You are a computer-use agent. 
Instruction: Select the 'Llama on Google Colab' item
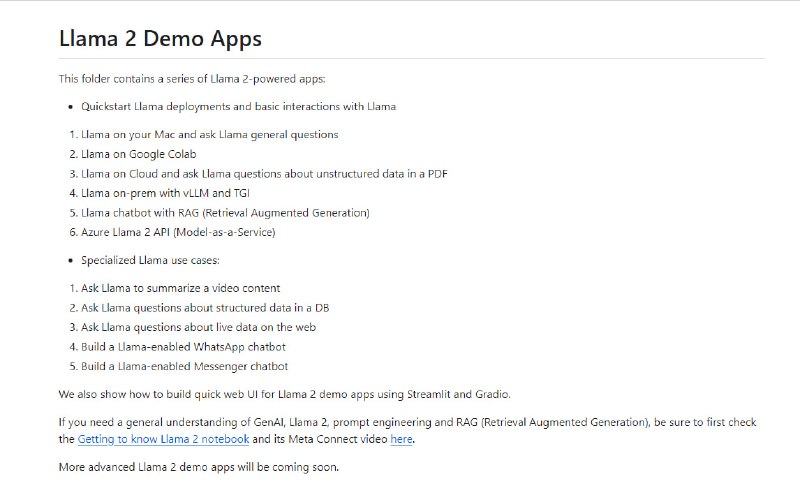[x=139, y=154]
